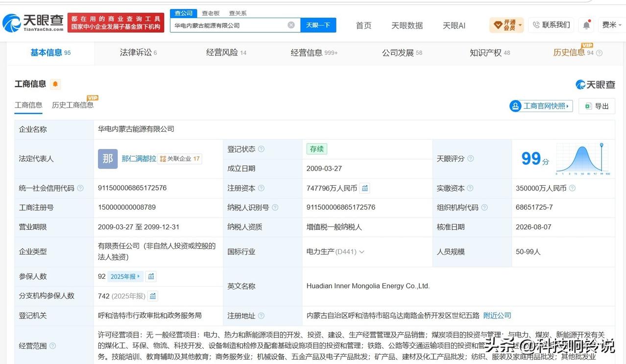
Task: Click the registration number 150000000008789
Action: point(127,208)
